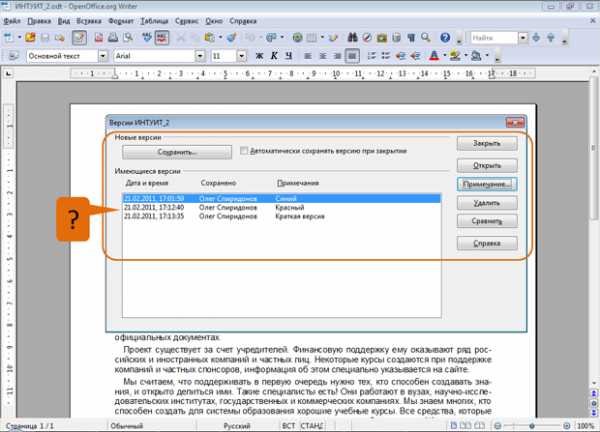
Task: Expand the Paste dropdown arrow
Action: [220, 37]
